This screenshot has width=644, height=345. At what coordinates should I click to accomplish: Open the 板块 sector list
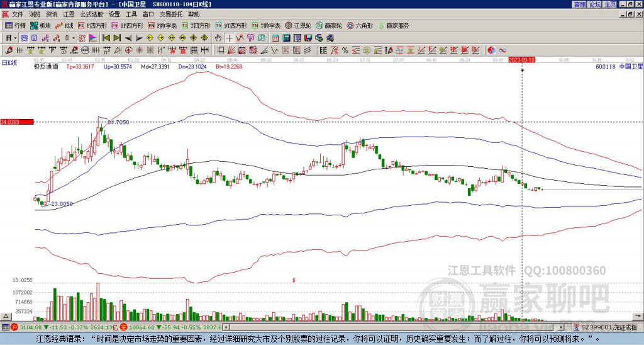pos(40,25)
